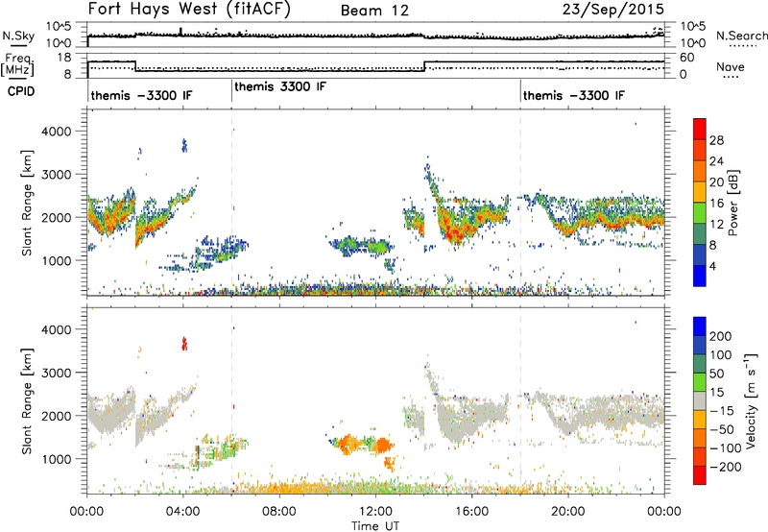Click the "24" Power colorbar value
The width and height of the screenshot is (768, 532).
pyautogui.click(x=716, y=161)
